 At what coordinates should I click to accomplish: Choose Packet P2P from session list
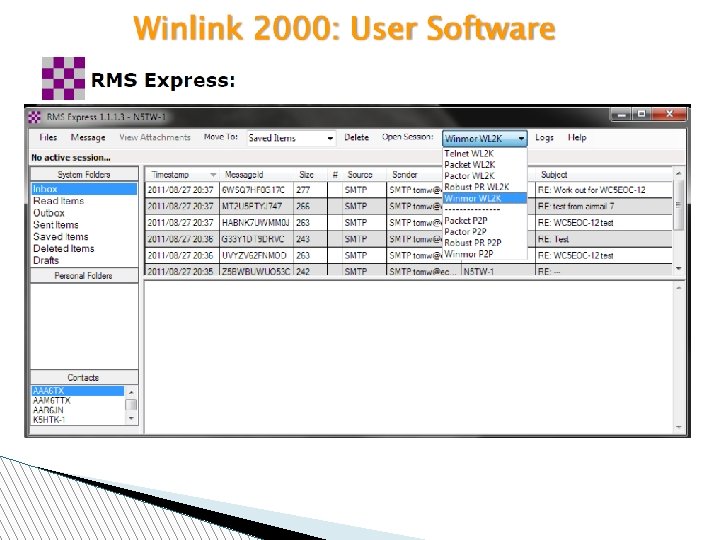click(484, 220)
